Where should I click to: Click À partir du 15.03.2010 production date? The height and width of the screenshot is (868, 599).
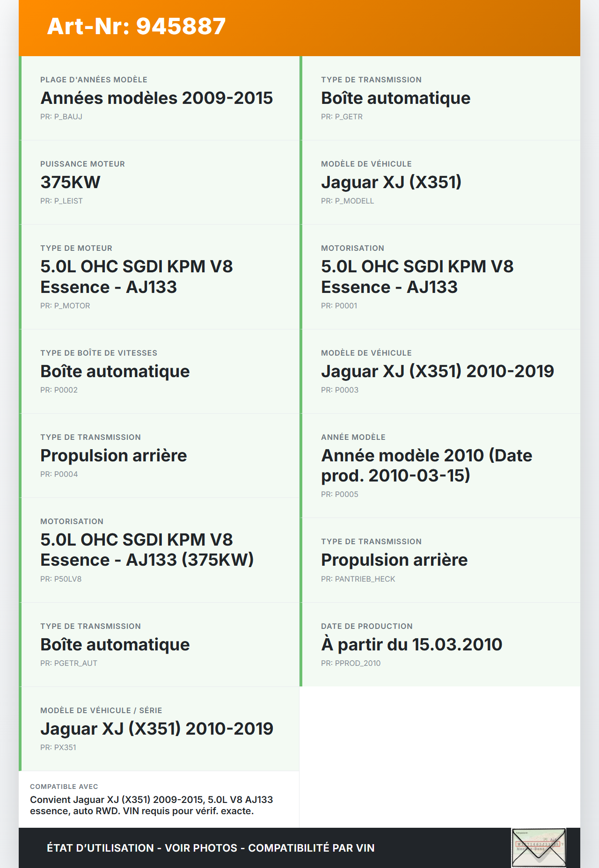[411, 644]
